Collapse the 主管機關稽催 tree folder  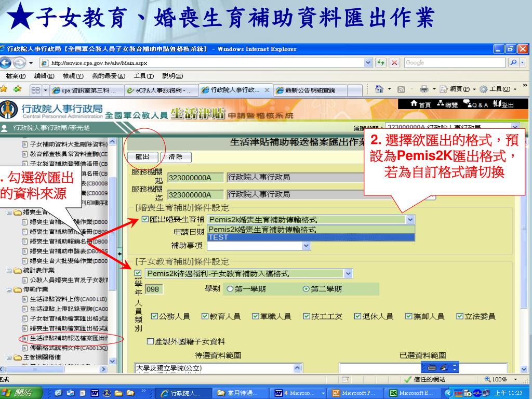[9, 357]
